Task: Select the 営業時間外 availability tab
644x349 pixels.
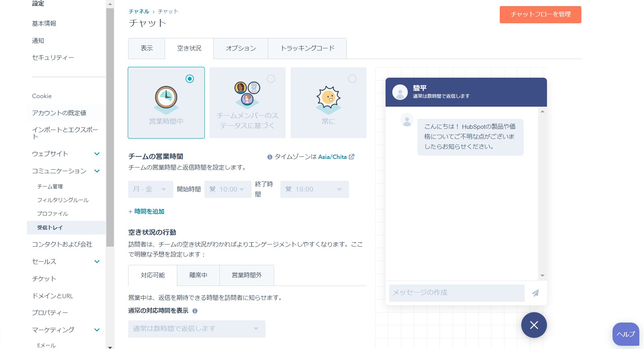Action: tap(247, 275)
